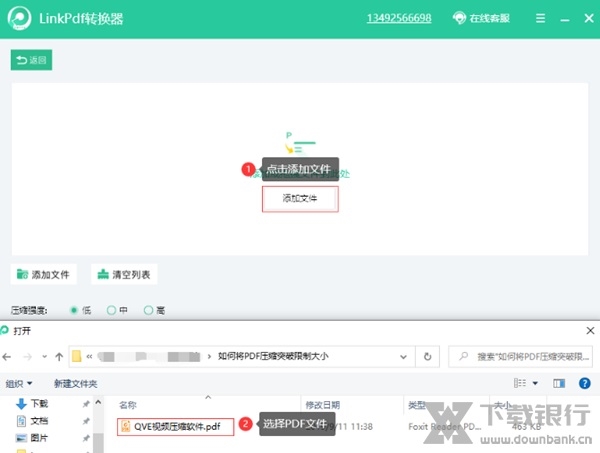Click the bottom-left 添加文件 toolbar button

43,274
